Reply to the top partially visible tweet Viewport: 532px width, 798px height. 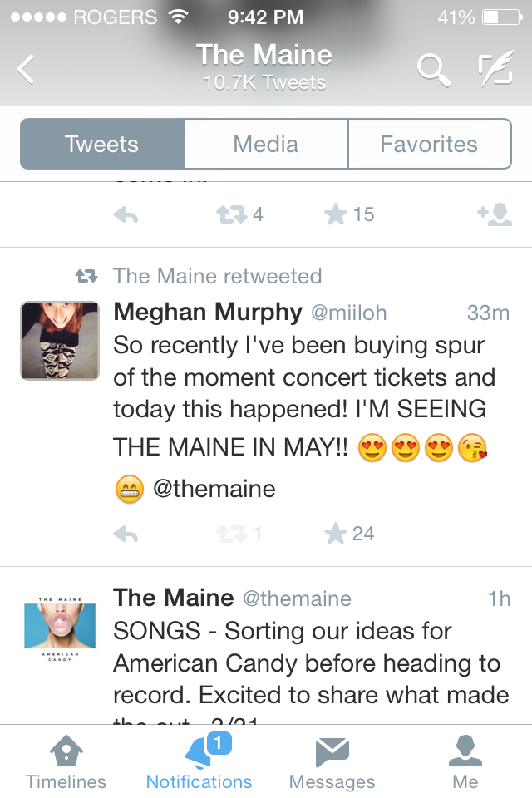pyautogui.click(x=125, y=214)
